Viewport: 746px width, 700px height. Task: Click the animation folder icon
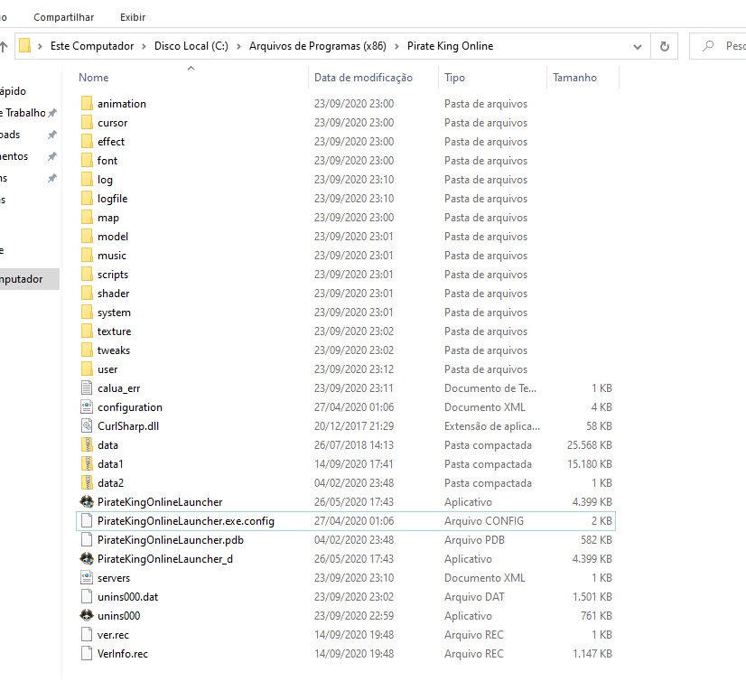[87, 103]
